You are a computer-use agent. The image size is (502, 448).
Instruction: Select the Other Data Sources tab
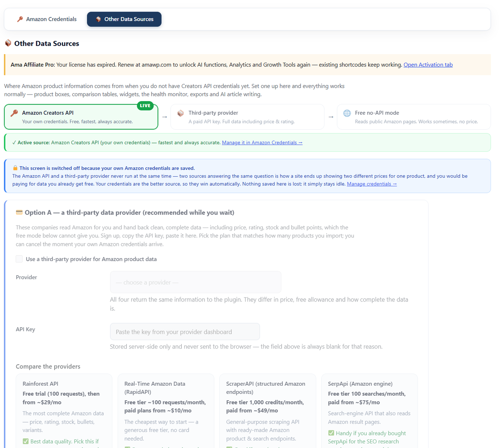tap(124, 19)
